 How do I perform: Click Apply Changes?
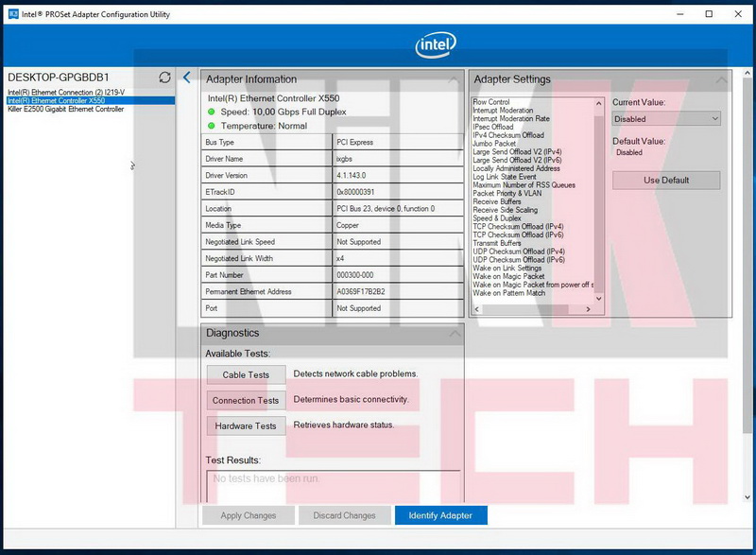tap(249, 515)
